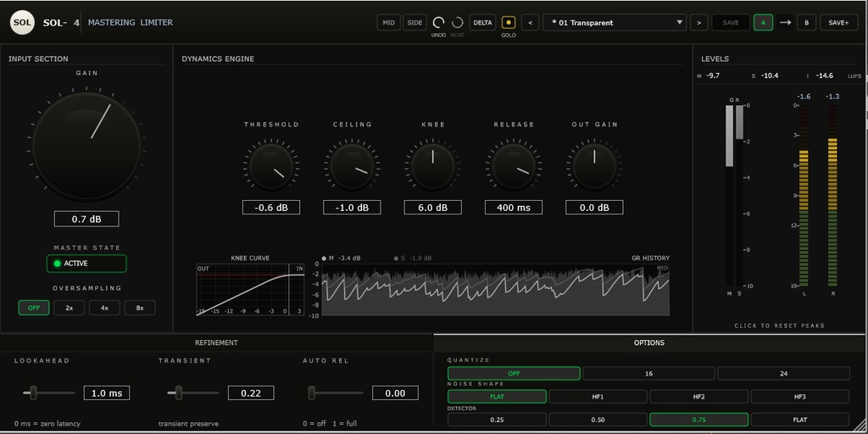Click the right channel -1.3 peak readout
The width and height of the screenshot is (868, 434).
[x=832, y=97]
